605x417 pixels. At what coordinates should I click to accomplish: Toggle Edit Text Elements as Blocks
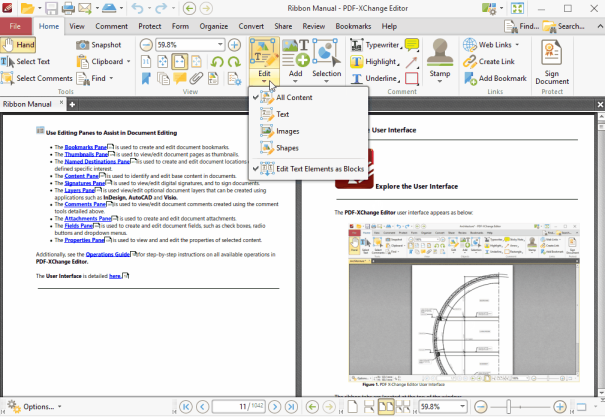[309, 169]
